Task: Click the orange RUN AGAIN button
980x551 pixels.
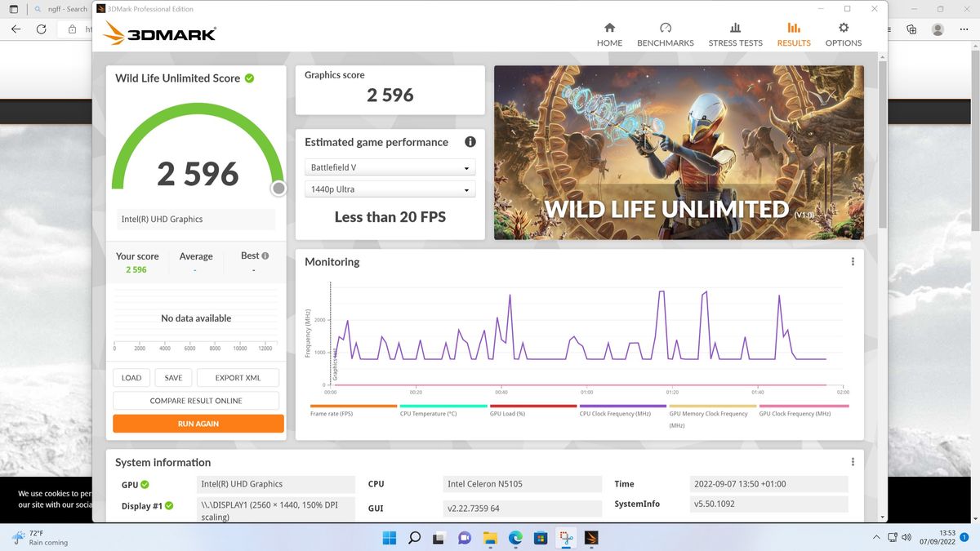Action: (x=198, y=424)
